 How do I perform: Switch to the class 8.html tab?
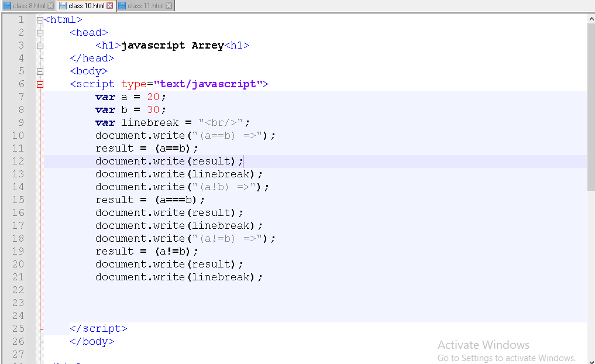(29, 6)
